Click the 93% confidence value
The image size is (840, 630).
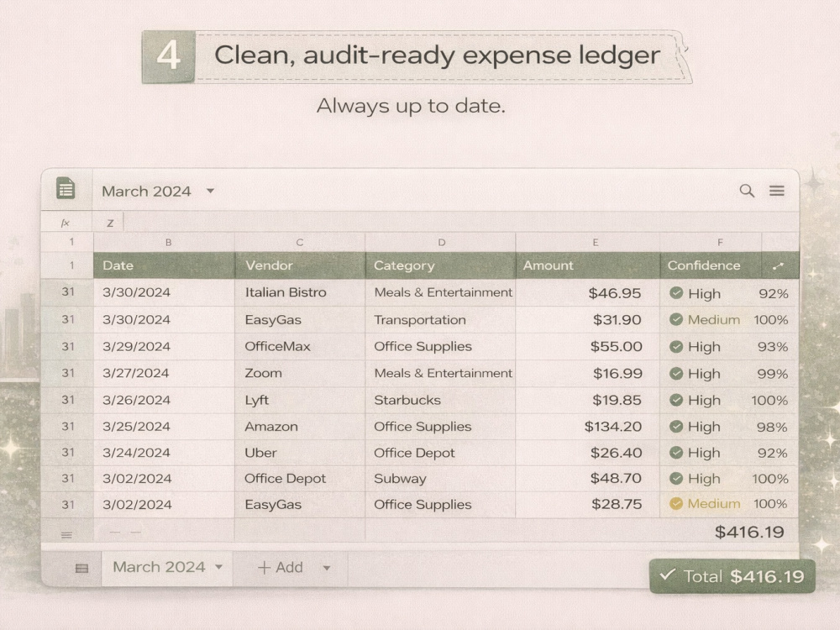pyautogui.click(x=773, y=347)
